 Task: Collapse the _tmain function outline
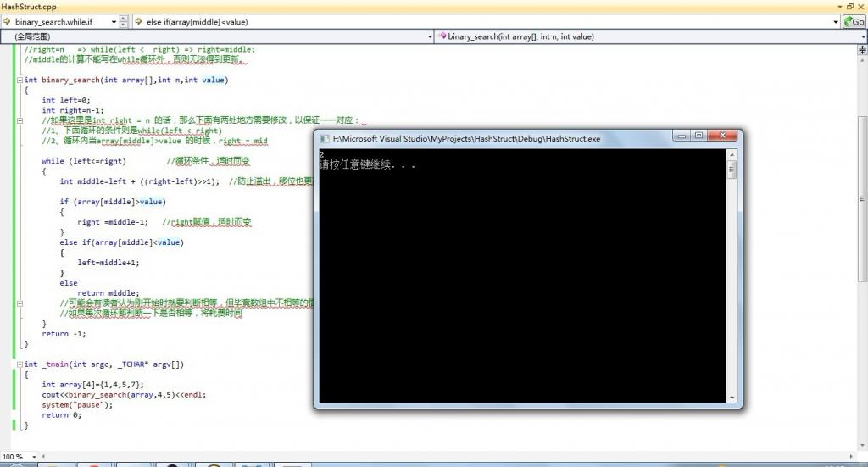click(x=19, y=364)
